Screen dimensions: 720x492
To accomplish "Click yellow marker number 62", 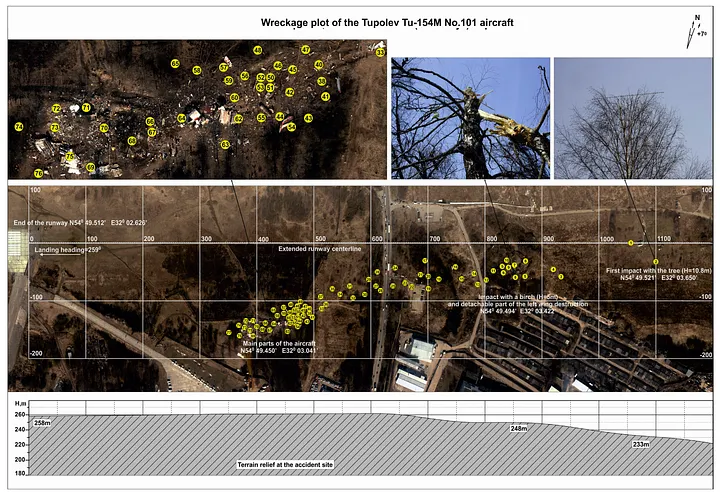I will (238, 119).
